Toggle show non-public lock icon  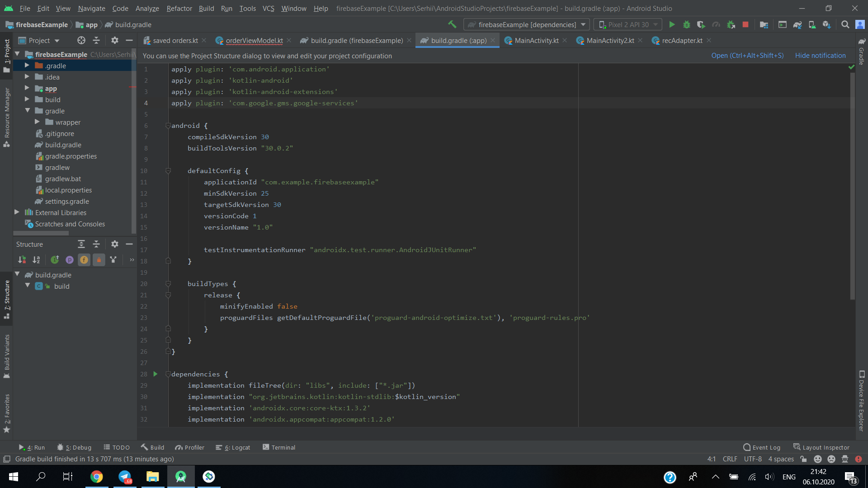point(99,259)
